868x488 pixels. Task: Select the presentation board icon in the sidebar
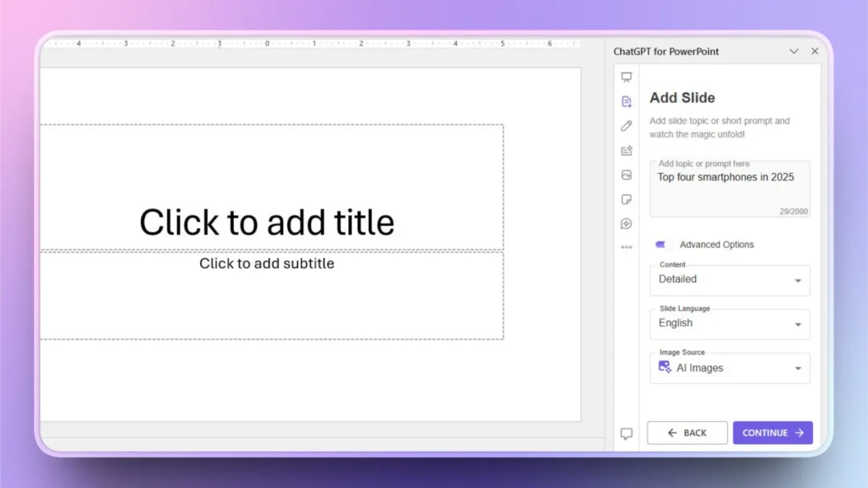coord(626,76)
